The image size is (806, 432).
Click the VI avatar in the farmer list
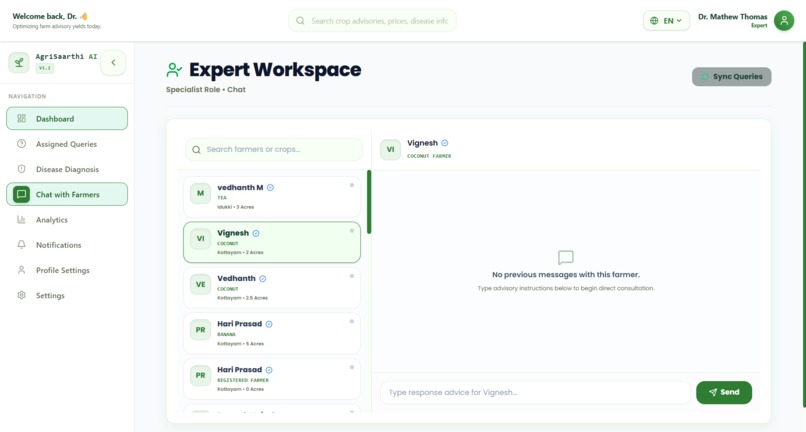pos(200,239)
